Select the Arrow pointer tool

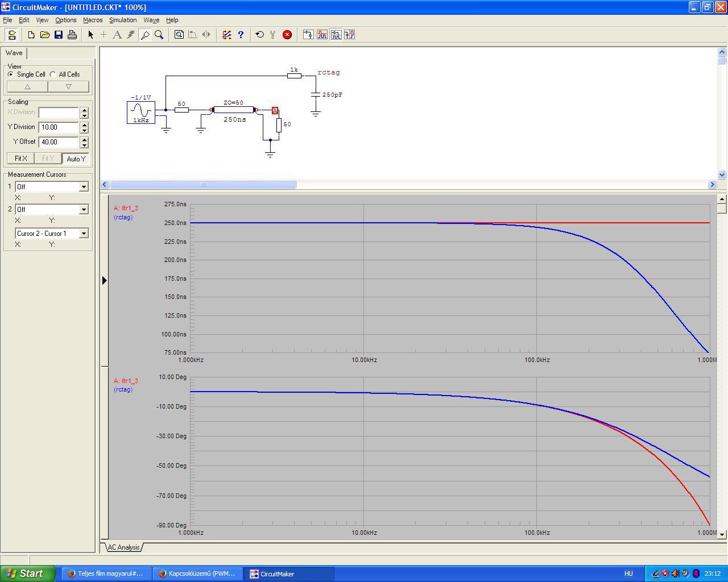[x=90, y=35]
